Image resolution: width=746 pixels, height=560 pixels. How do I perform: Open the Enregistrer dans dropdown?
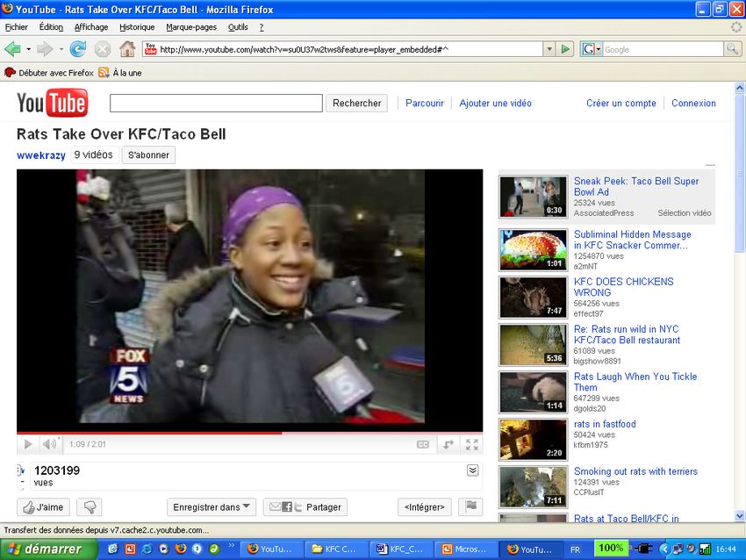click(x=212, y=507)
